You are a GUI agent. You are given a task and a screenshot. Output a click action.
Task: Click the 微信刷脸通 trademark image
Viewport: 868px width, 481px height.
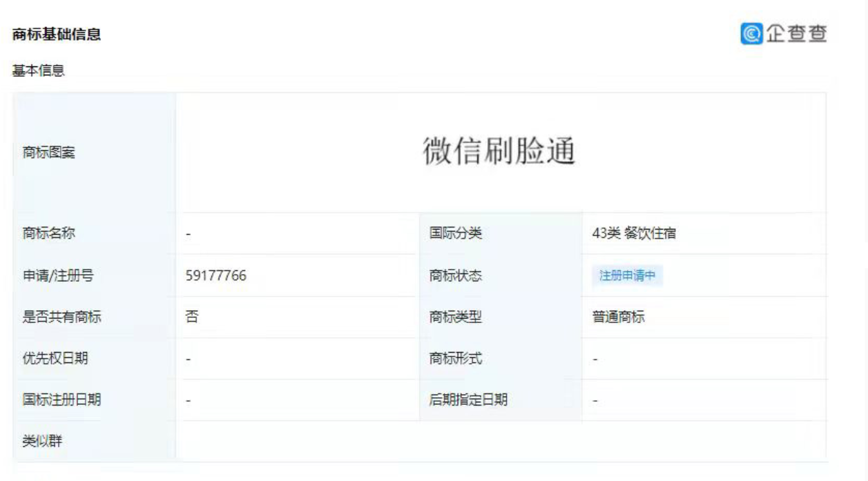point(499,152)
